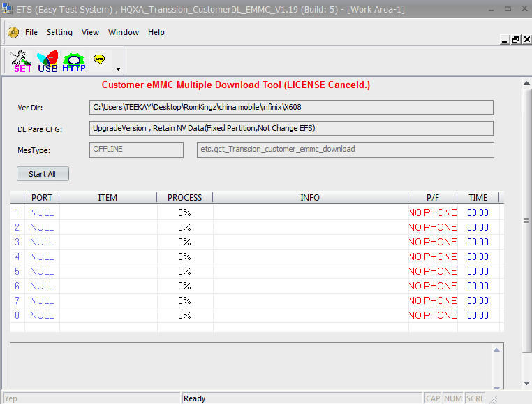Image resolution: width=532 pixels, height=404 pixels.
Task: Click 0% process value in row 6
Action: (x=184, y=286)
